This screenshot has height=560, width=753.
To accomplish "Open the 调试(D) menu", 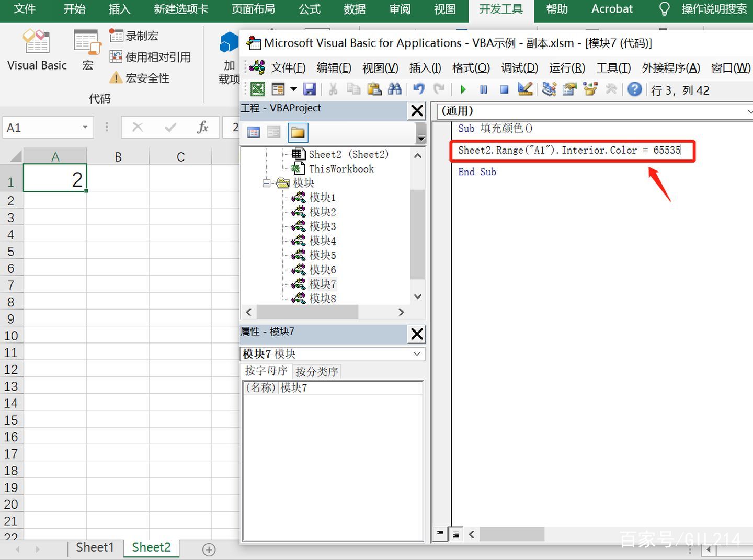I will pyautogui.click(x=519, y=68).
